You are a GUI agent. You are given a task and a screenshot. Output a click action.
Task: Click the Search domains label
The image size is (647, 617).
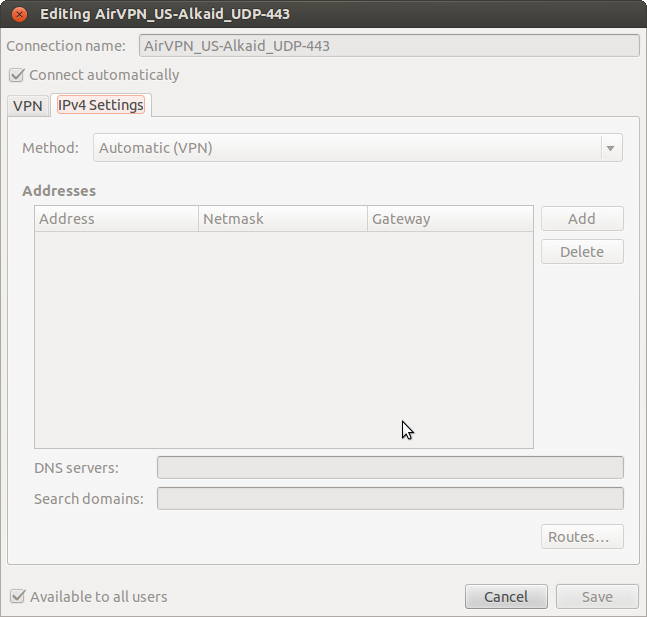pos(89,499)
